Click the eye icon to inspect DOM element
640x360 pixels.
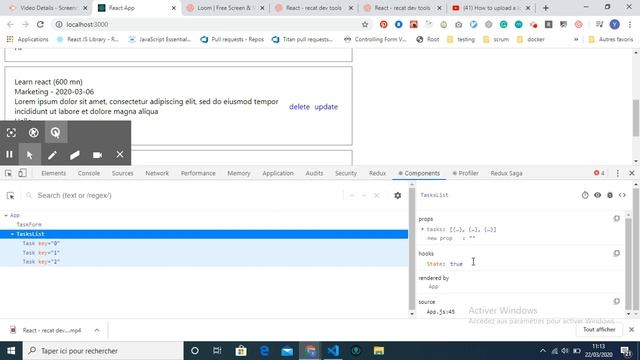(598, 195)
